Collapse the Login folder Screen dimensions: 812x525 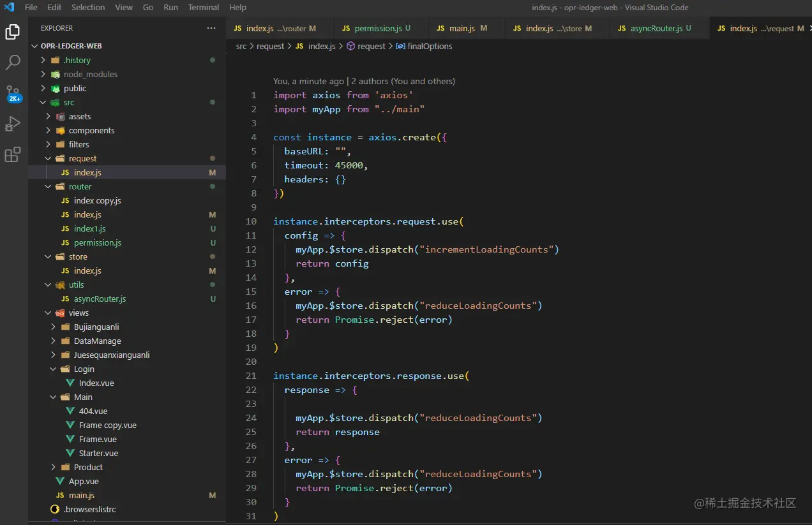pyautogui.click(x=53, y=369)
